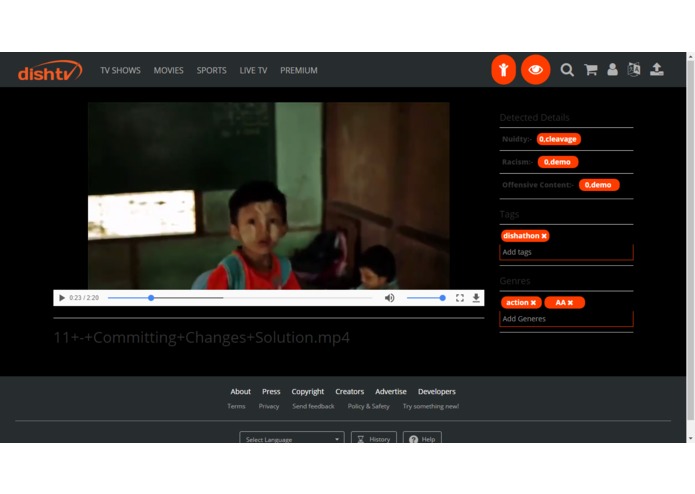
Task: Click the History button
Action: tap(374, 438)
